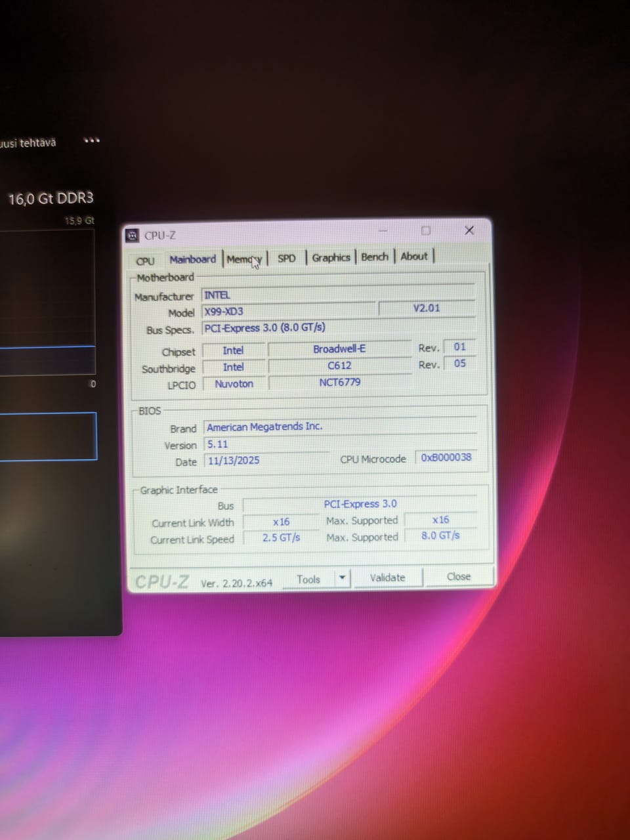Click the Graphic Interface Bus PCI-Express 3.0
630x840 pixels.
click(x=360, y=504)
